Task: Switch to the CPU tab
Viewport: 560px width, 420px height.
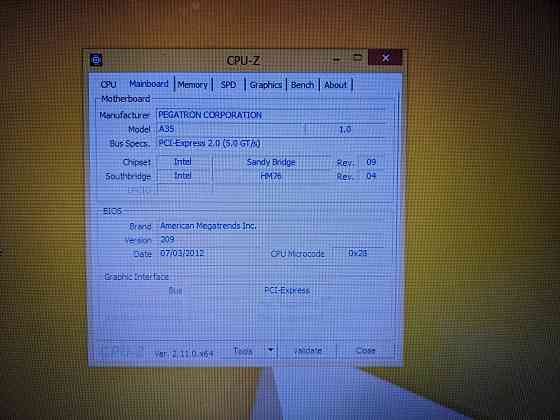Action: pos(109,85)
